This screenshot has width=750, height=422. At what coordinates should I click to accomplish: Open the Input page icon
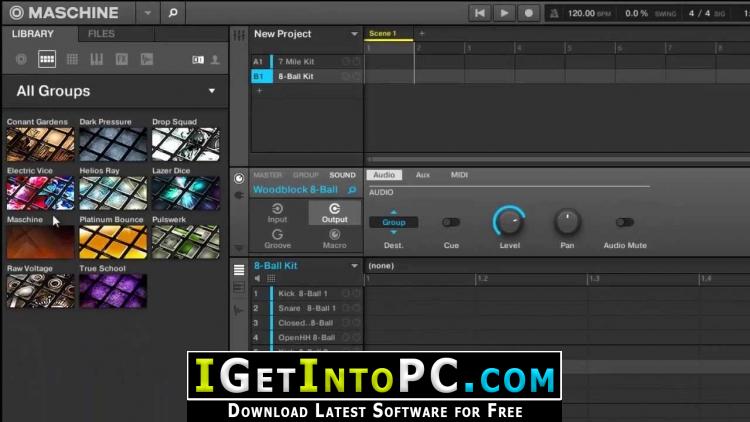pos(277,213)
